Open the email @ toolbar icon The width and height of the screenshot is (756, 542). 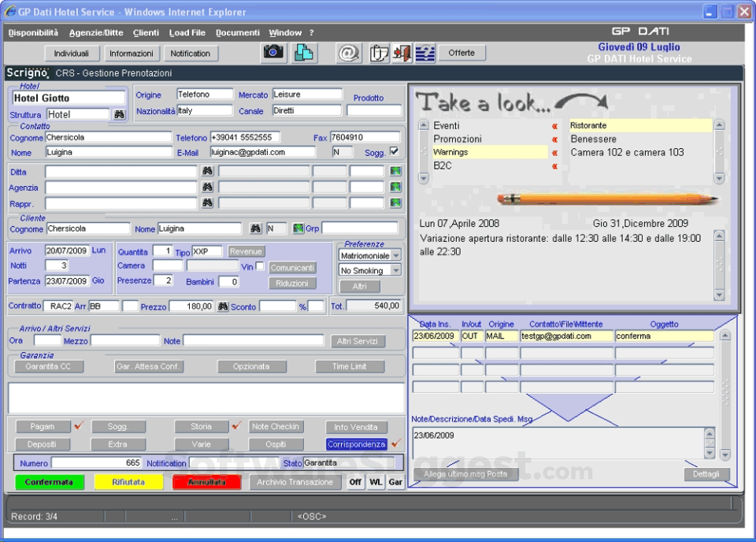pos(348,53)
